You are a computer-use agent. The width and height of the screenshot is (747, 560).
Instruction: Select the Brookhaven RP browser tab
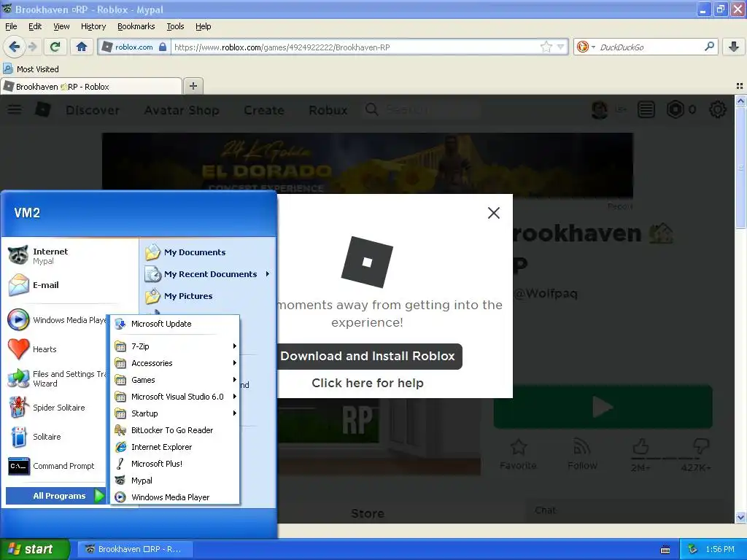91,87
